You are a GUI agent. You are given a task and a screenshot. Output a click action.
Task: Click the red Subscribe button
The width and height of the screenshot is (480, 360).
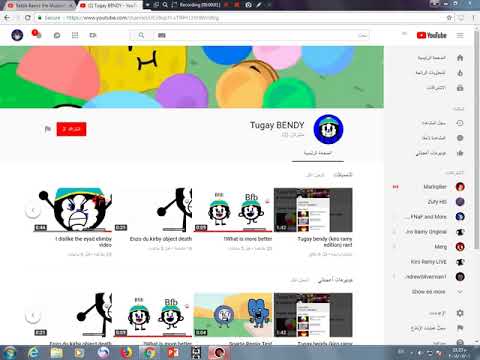point(71,129)
